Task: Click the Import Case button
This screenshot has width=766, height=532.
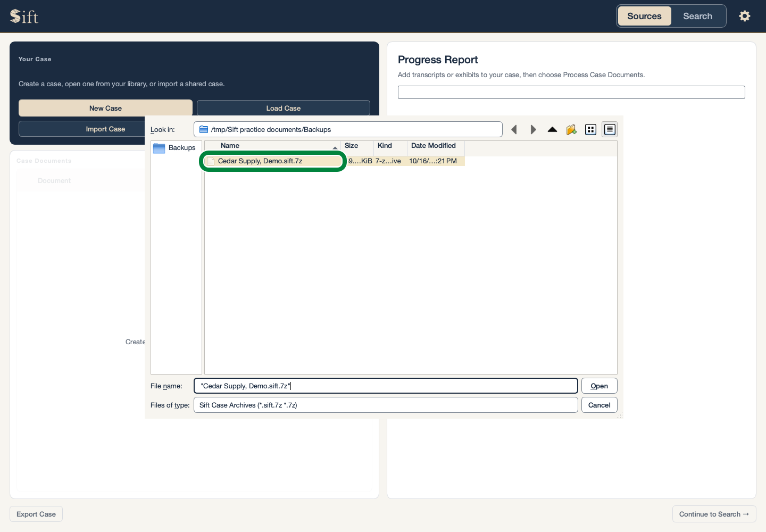Action: [82, 129]
